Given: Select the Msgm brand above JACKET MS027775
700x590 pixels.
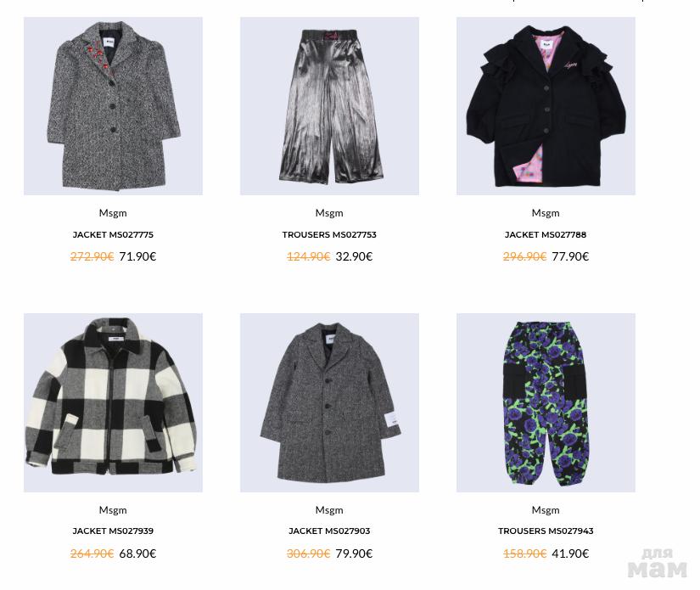Looking at the screenshot, I should pyautogui.click(x=113, y=213).
